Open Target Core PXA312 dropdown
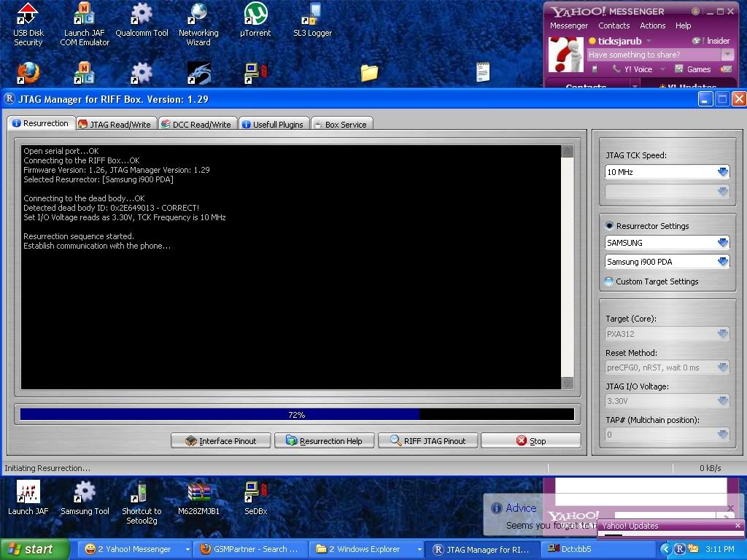The image size is (747, 560). click(723, 334)
